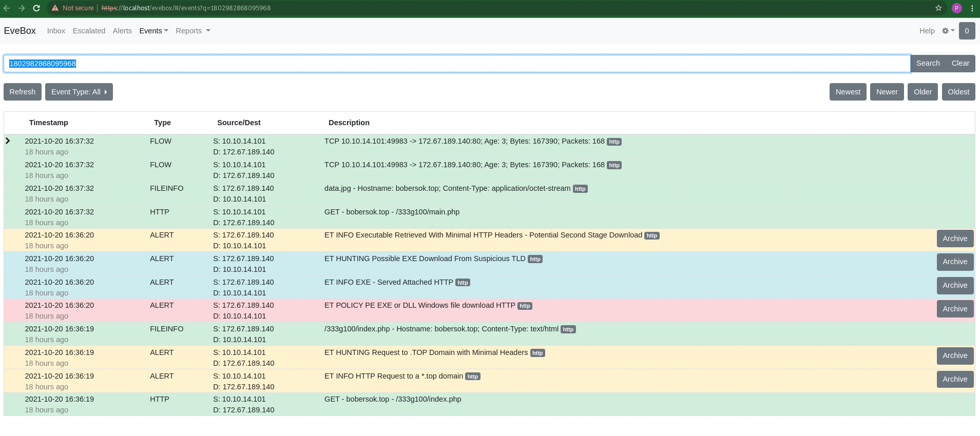Open ET POLICY PE EXE or DLL alert description
Screen dimensions: 980x436
(x=419, y=305)
